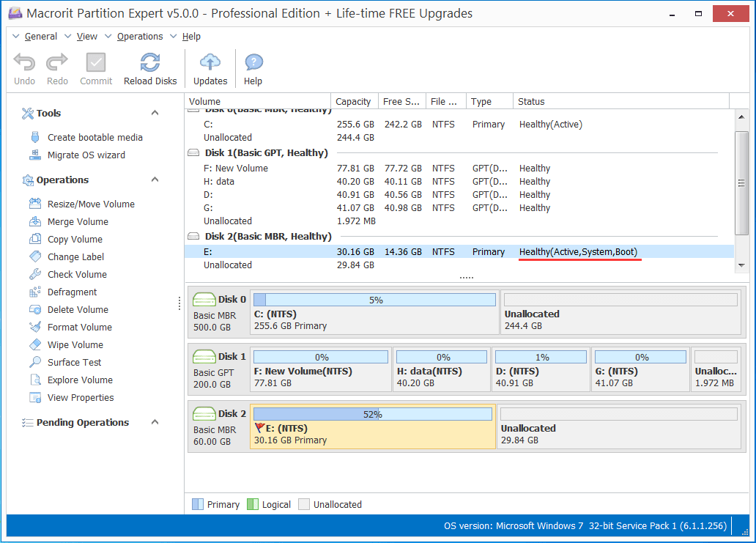Click the Redo arrow icon
The image size is (756, 543).
(x=57, y=62)
